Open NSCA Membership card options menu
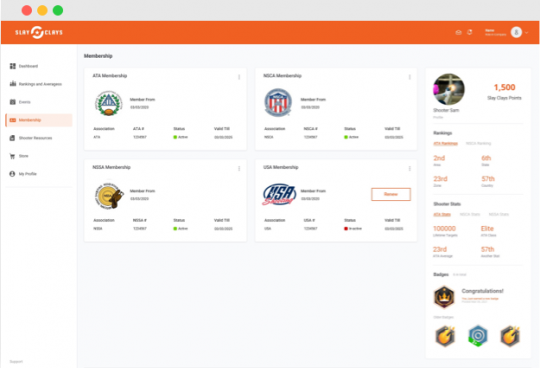Image resolution: width=540 pixels, height=368 pixels. point(409,77)
